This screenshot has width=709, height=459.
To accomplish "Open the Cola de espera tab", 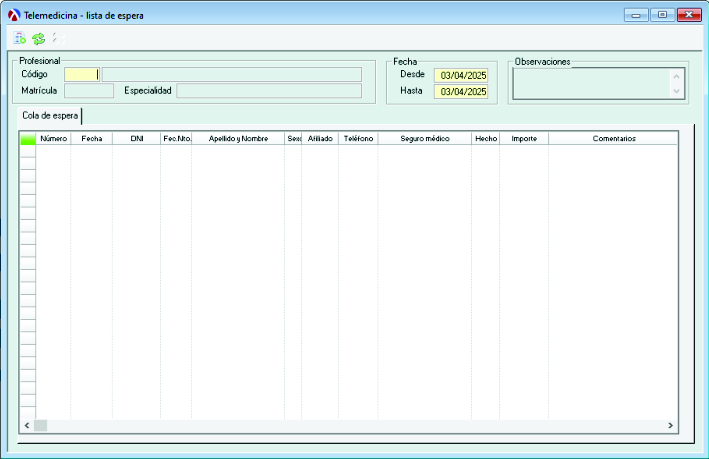I will click(x=50, y=115).
